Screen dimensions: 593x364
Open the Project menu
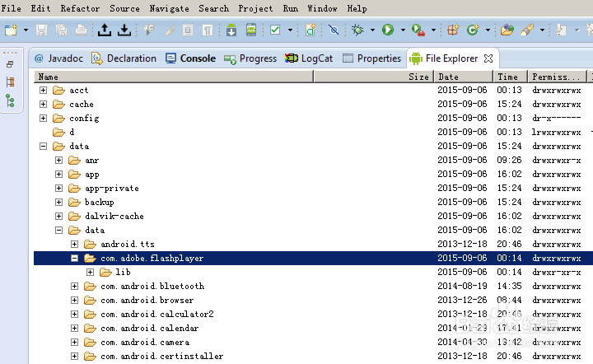point(255,8)
